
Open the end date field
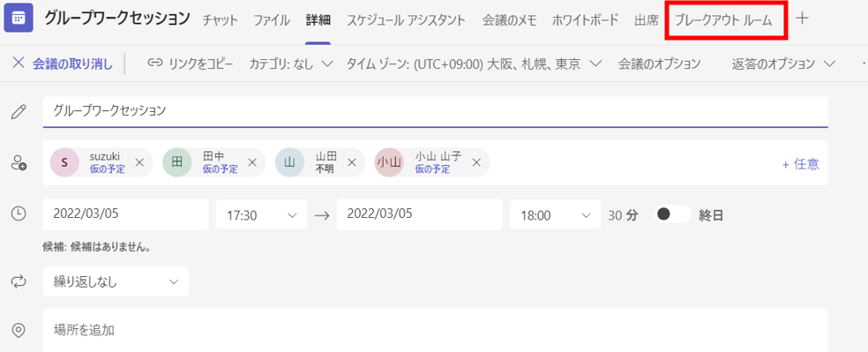click(x=419, y=214)
